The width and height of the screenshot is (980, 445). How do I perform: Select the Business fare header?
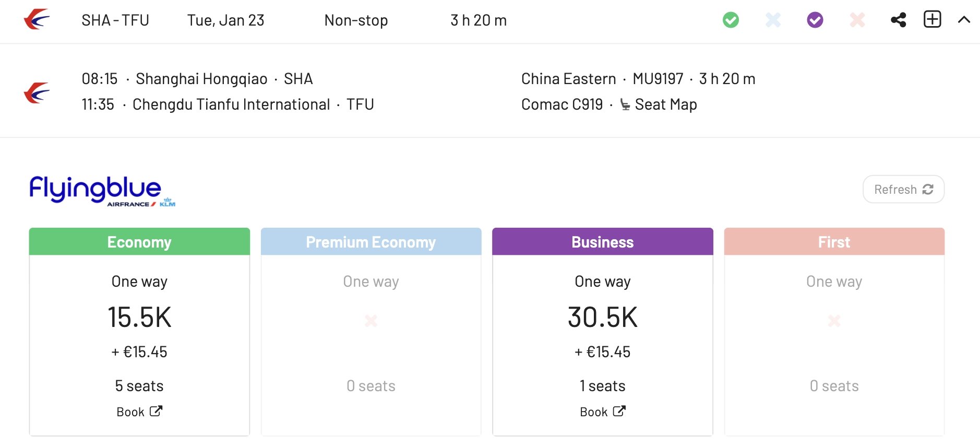click(x=603, y=242)
